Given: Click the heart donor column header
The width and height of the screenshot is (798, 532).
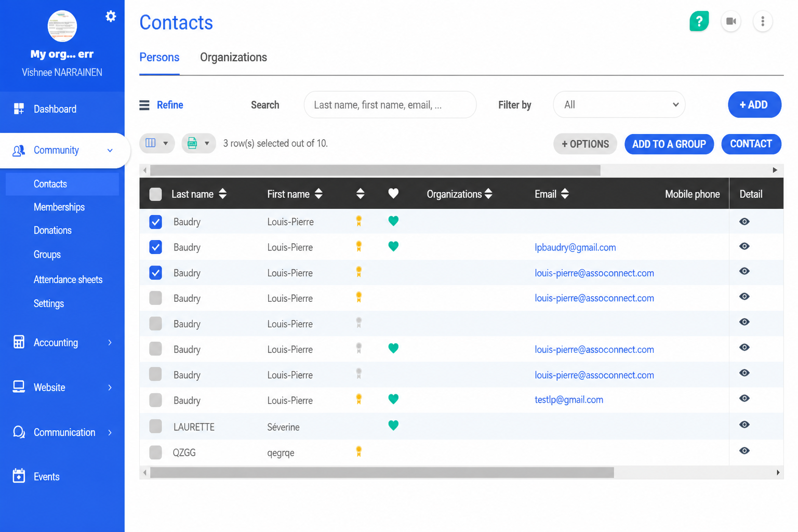Looking at the screenshot, I should point(393,193).
